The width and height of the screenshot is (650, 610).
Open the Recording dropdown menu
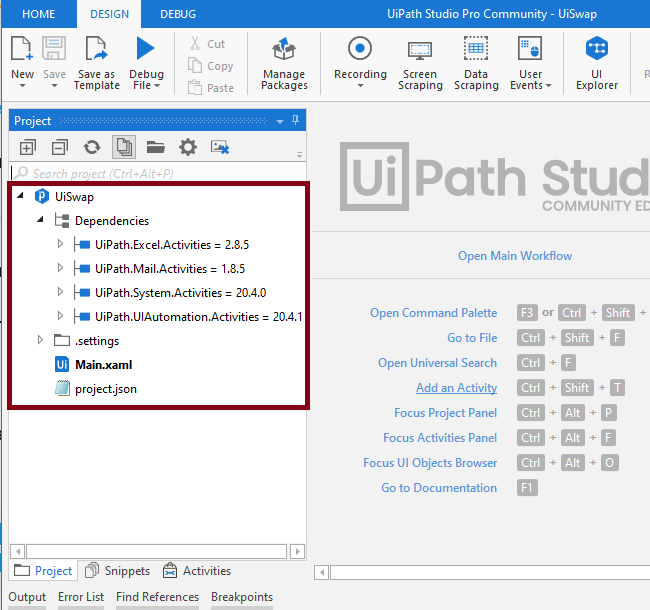[360, 87]
